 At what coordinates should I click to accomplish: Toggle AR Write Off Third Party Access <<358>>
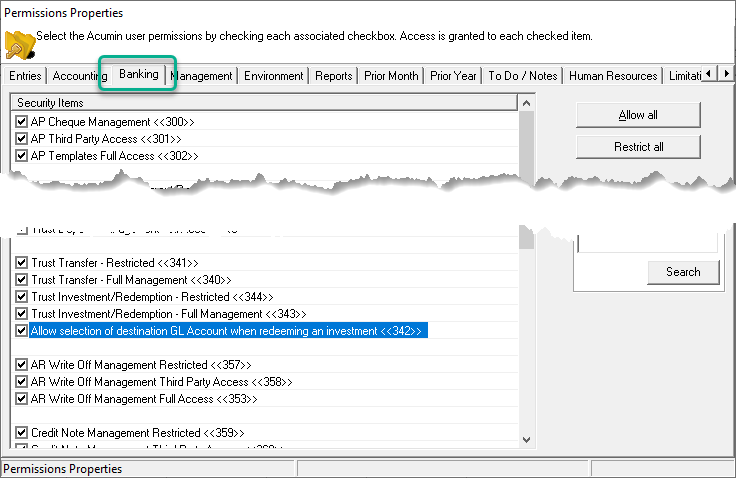pos(21,381)
